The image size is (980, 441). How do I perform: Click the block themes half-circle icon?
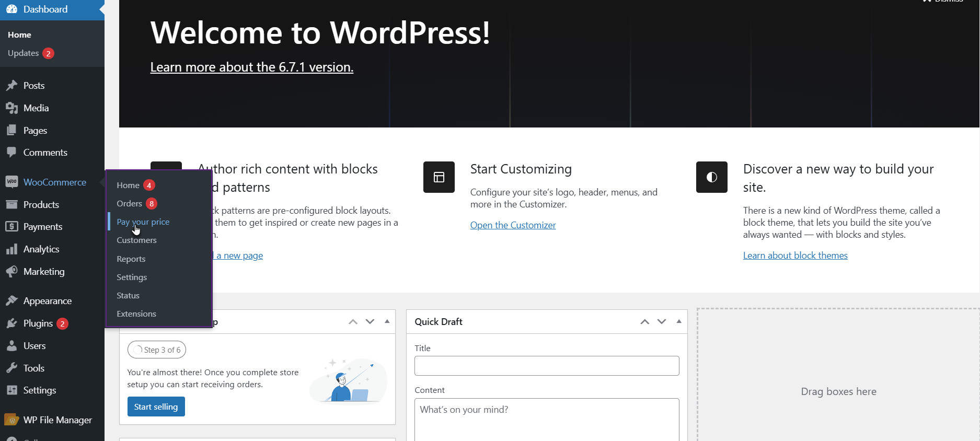[712, 177]
